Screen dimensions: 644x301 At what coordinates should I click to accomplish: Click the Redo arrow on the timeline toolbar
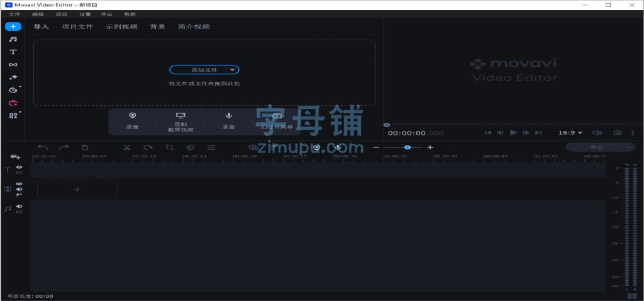64,147
